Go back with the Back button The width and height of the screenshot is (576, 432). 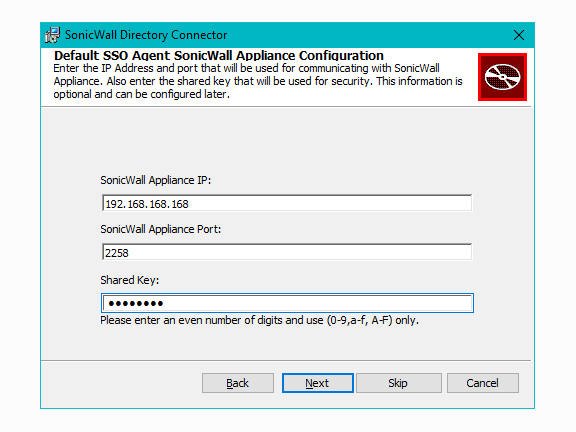238,383
